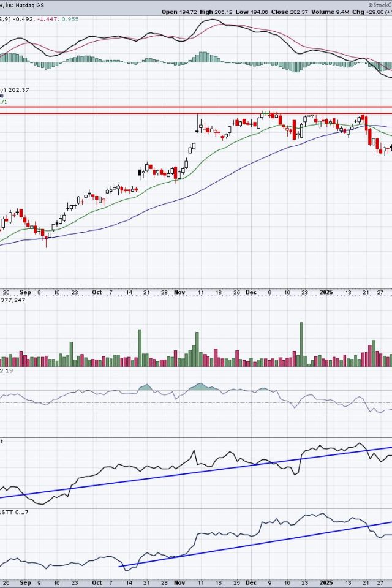The image size is (392, 588).
Task: Click the tallest volume bar in late December
Action: [301, 344]
